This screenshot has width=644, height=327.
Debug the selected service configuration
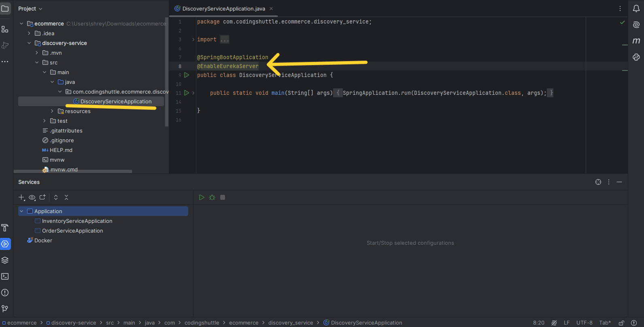(x=212, y=197)
